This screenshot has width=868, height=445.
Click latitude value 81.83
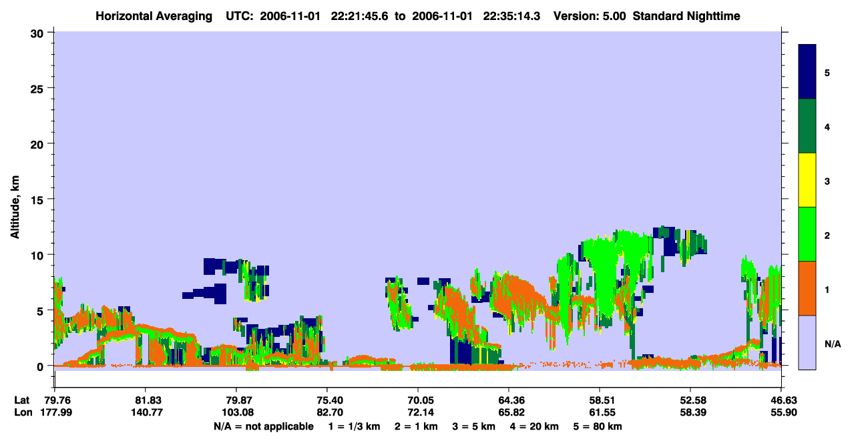[x=145, y=400]
